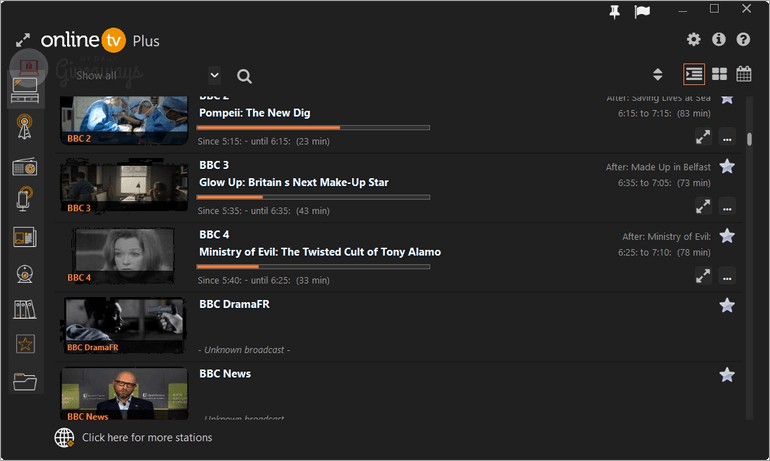This screenshot has height=461, width=770.
Task: Open the BBC DramaFR thumbnail
Action: click(x=124, y=325)
